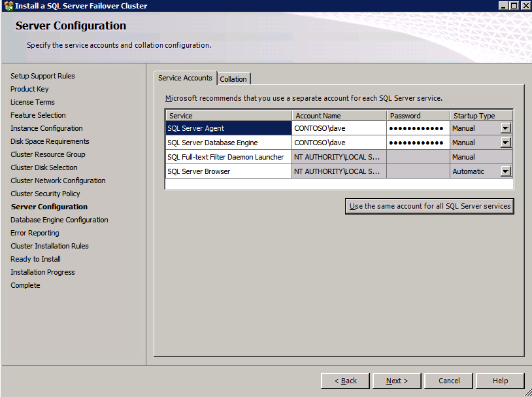Edit the SQL Server Agent account name field
The width and height of the screenshot is (532, 397).
(x=339, y=128)
